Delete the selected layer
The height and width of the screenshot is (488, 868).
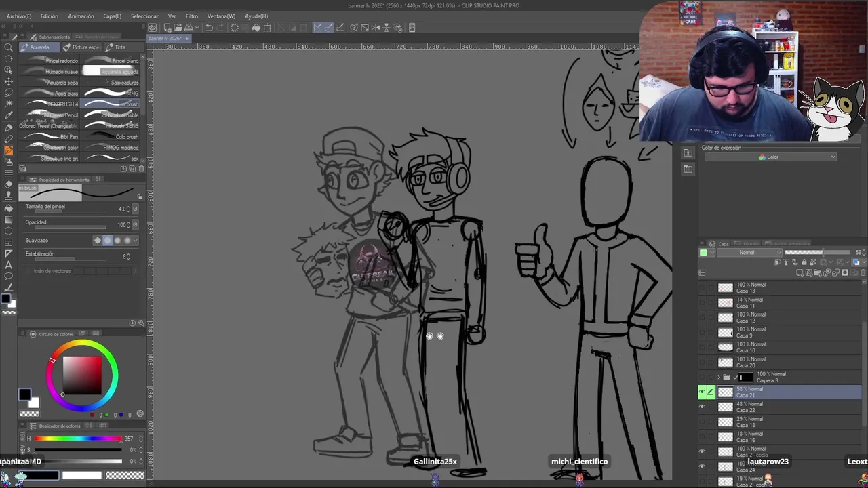point(863,272)
